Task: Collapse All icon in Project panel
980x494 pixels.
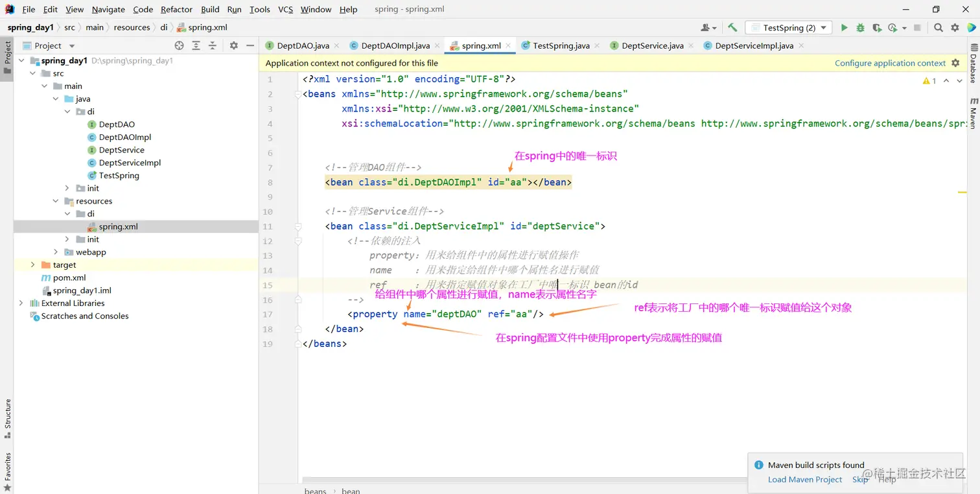Action: [x=213, y=45]
